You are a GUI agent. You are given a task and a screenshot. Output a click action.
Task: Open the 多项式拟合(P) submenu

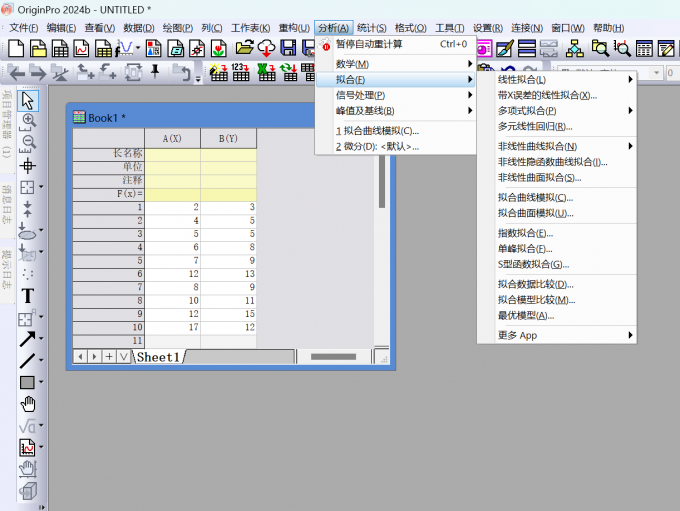click(x=557, y=111)
